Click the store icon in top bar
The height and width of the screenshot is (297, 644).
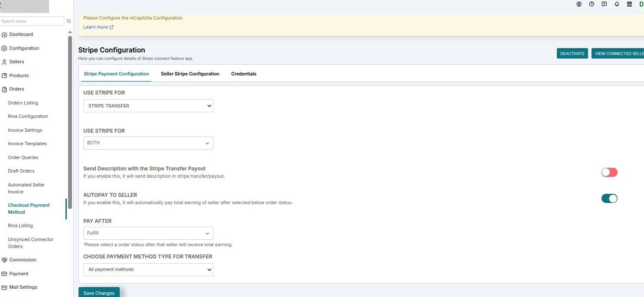(x=629, y=4)
